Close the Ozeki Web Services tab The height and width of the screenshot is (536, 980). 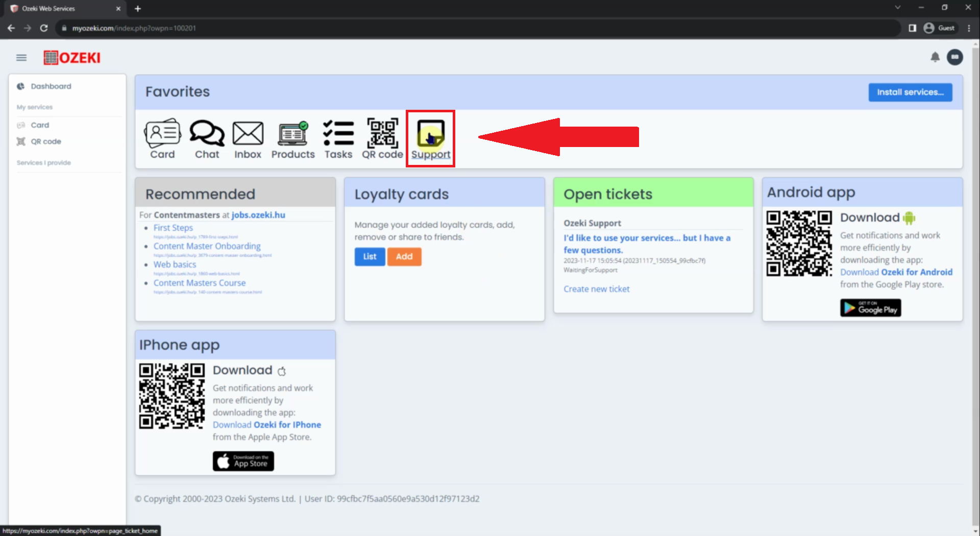(118, 8)
